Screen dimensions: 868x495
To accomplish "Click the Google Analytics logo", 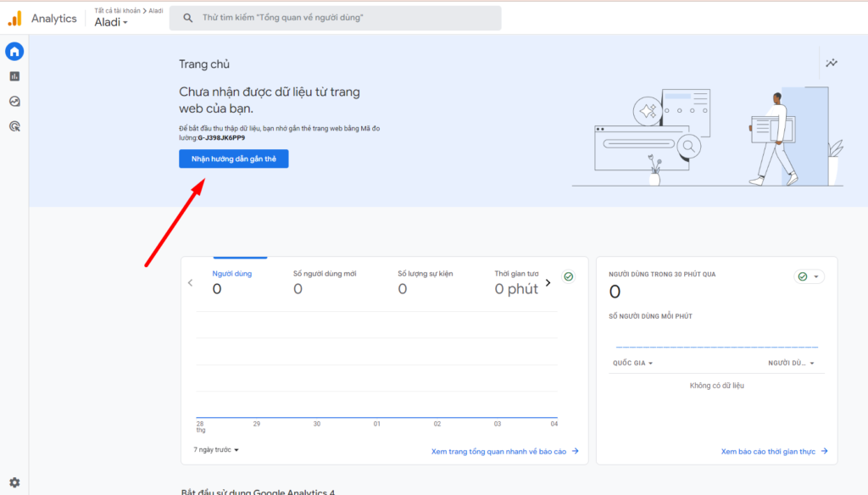I will click(14, 19).
